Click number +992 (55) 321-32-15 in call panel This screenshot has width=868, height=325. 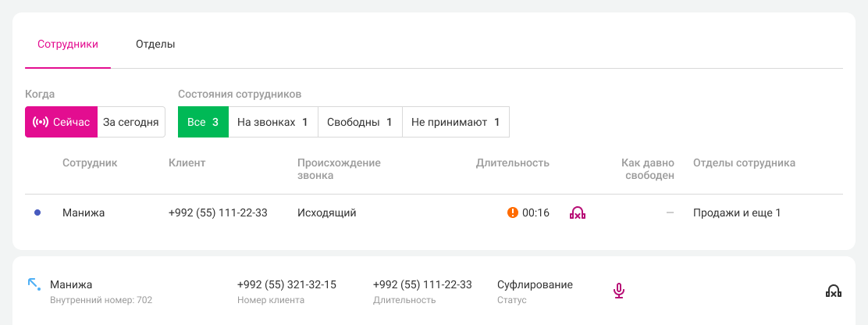tap(286, 284)
